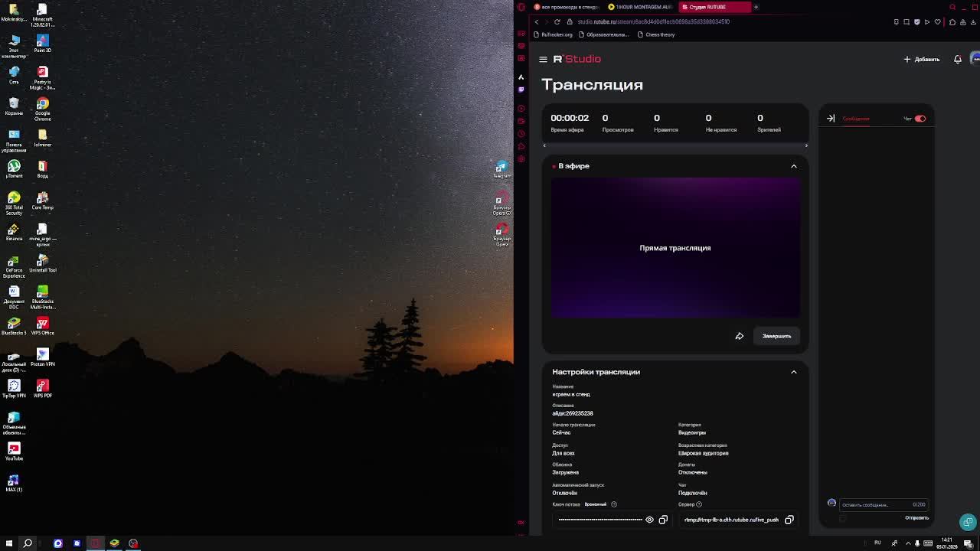
Task: Open BlueStacks 5 desktop shortcut
Action: [x=14, y=326]
